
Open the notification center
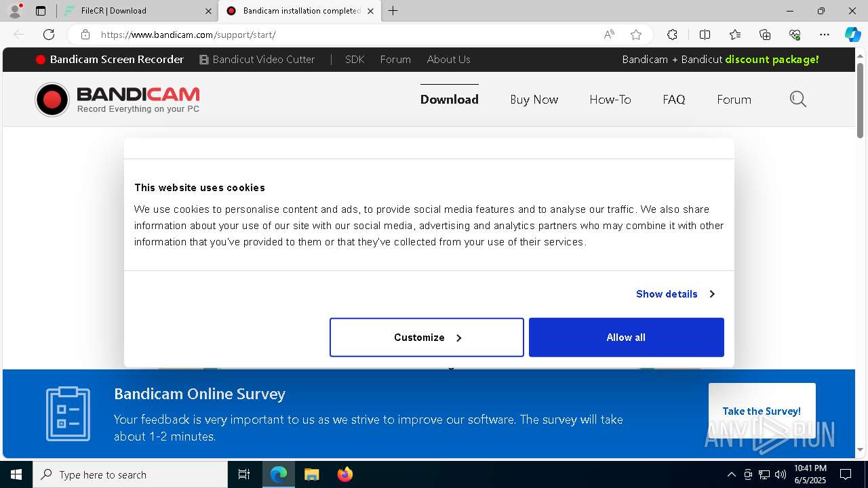[x=846, y=474]
